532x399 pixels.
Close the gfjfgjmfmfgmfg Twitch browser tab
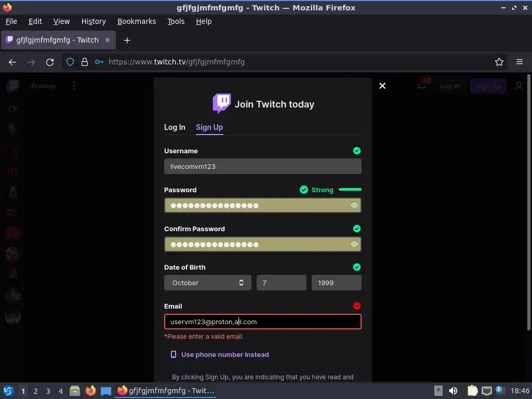pos(107,40)
